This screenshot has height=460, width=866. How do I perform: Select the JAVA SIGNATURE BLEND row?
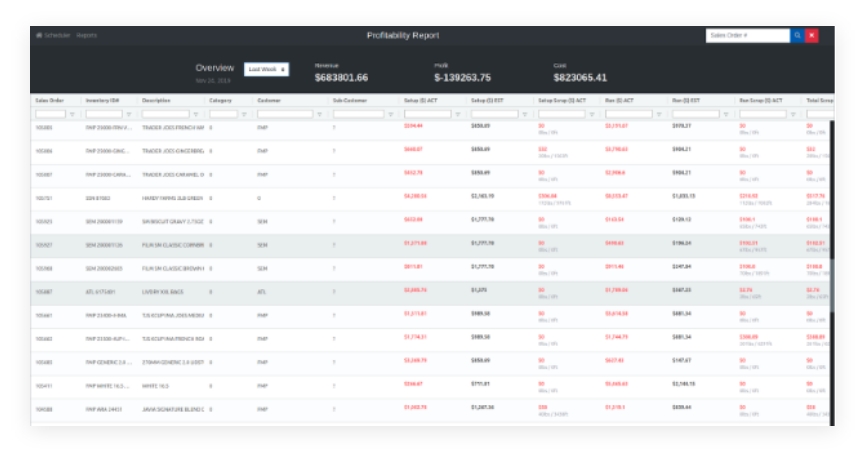pyautogui.click(x=430, y=411)
